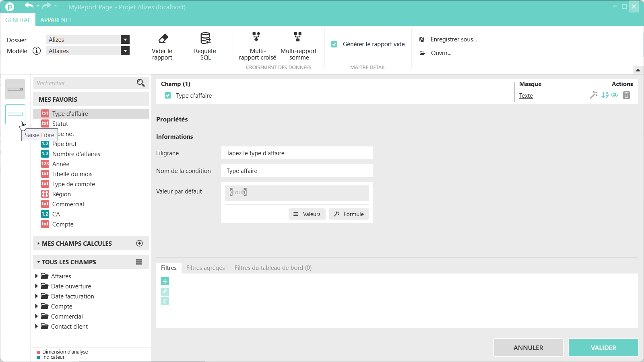Click the VALIDER button

coord(603,348)
